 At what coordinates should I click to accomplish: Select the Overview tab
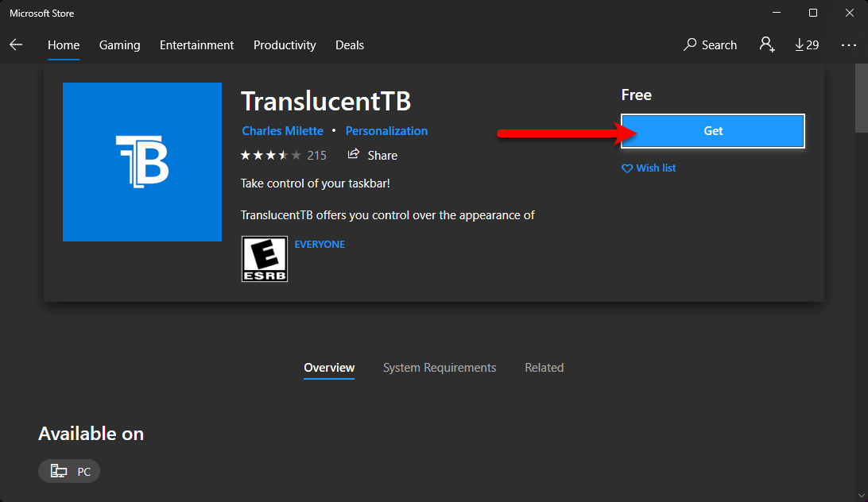click(x=329, y=368)
